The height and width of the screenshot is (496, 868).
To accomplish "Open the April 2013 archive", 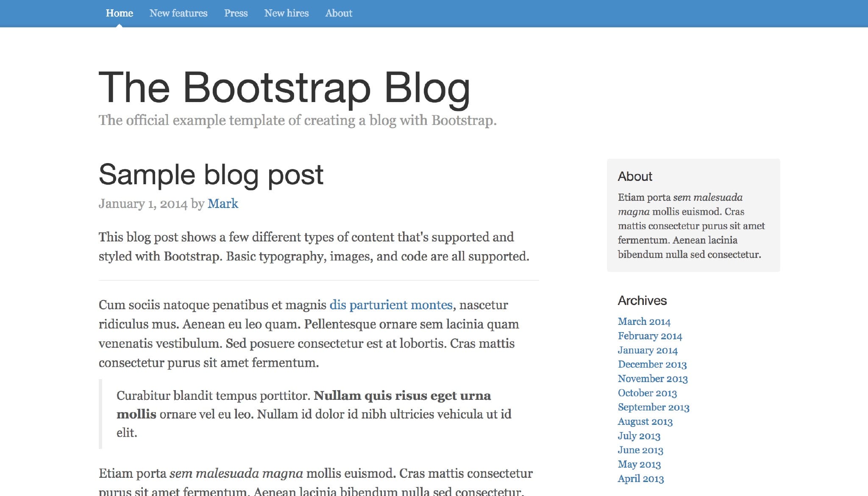I will (640, 479).
